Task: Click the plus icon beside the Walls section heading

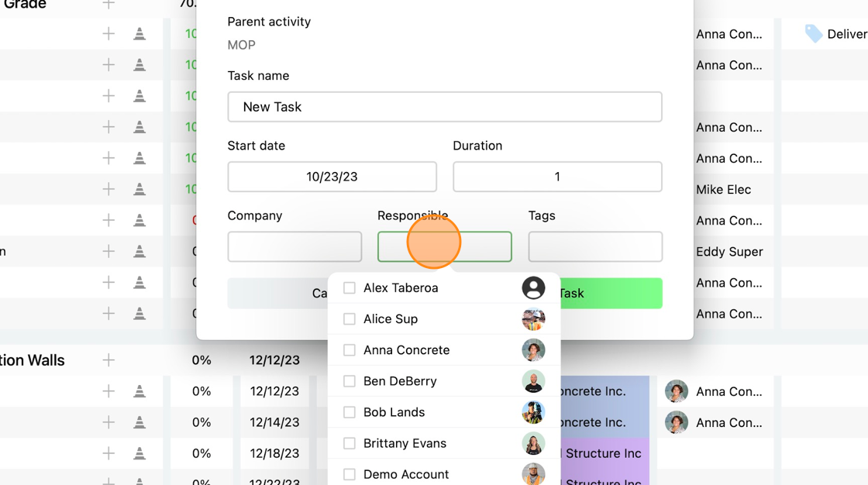Action: pos(108,359)
